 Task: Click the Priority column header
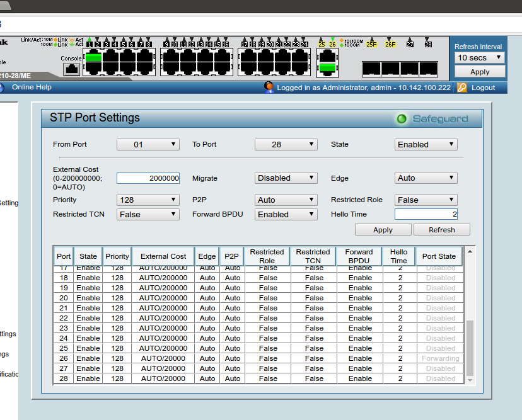(117, 256)
